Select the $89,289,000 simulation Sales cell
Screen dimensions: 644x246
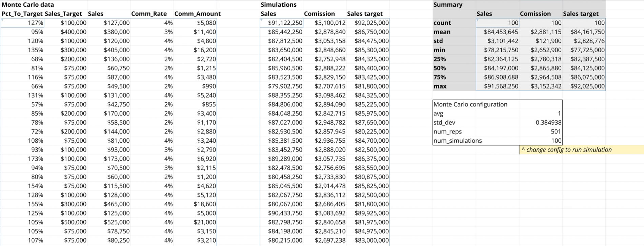282,159
